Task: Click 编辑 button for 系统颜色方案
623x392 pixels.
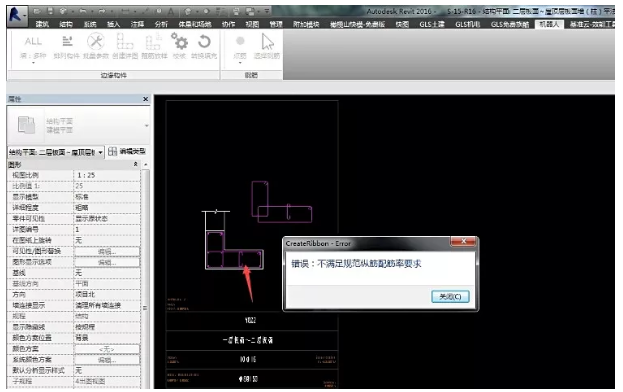Action: (x=107, y=360)
